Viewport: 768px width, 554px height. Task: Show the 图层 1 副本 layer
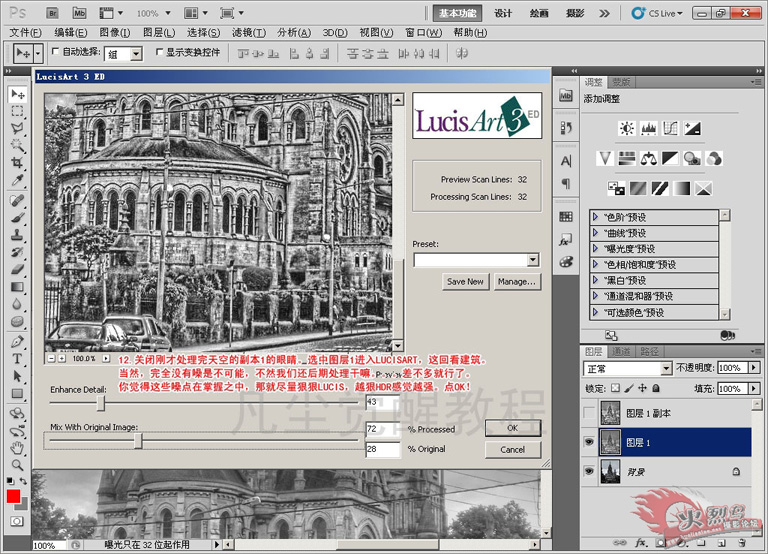point(589,413)
